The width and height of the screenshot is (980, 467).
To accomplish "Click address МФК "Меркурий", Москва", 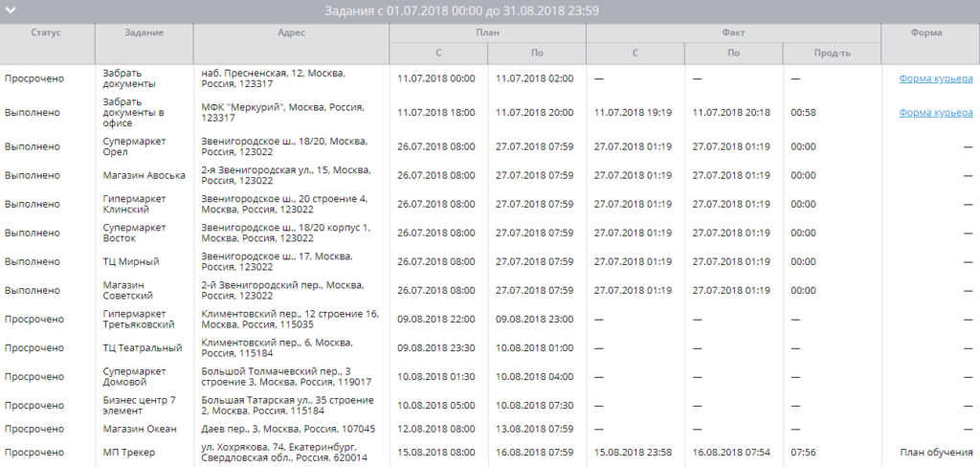I will (282, 113).
